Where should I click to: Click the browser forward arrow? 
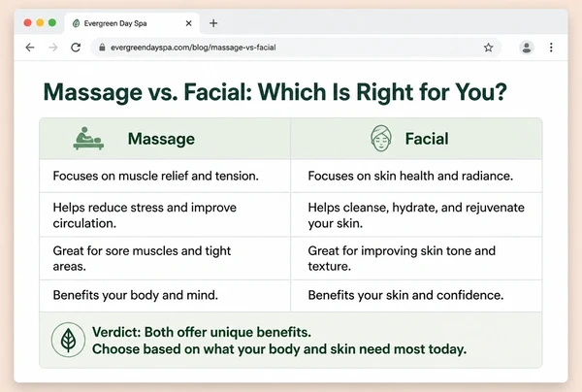point(53,48)
